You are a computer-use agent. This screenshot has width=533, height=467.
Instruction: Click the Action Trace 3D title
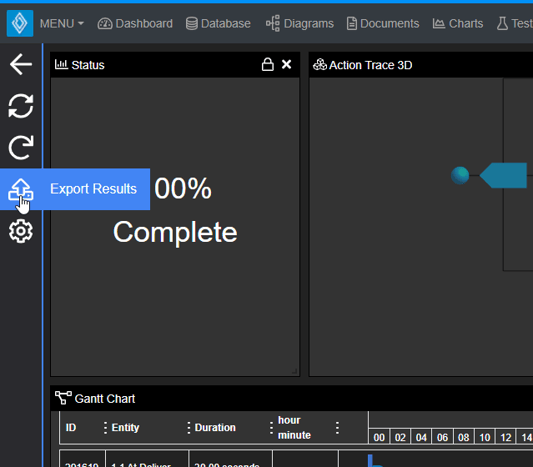pos(371,65)
